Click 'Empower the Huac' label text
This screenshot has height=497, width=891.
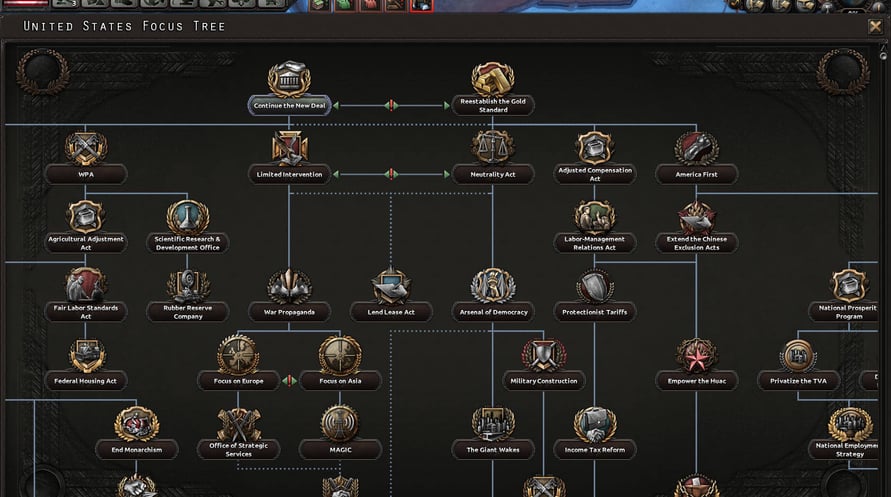click(697, 381)
